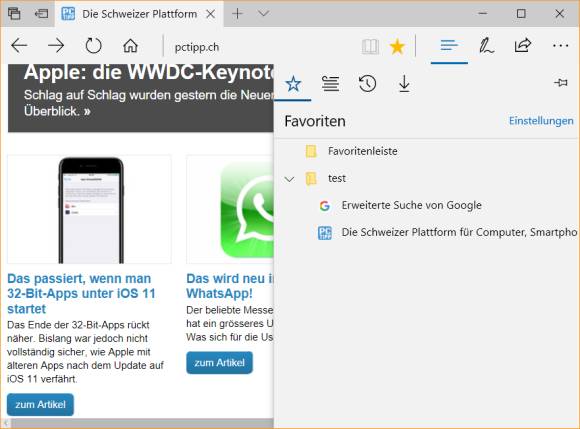Show browsing History in the hub

pyautogui.click(x=367, y=84)
